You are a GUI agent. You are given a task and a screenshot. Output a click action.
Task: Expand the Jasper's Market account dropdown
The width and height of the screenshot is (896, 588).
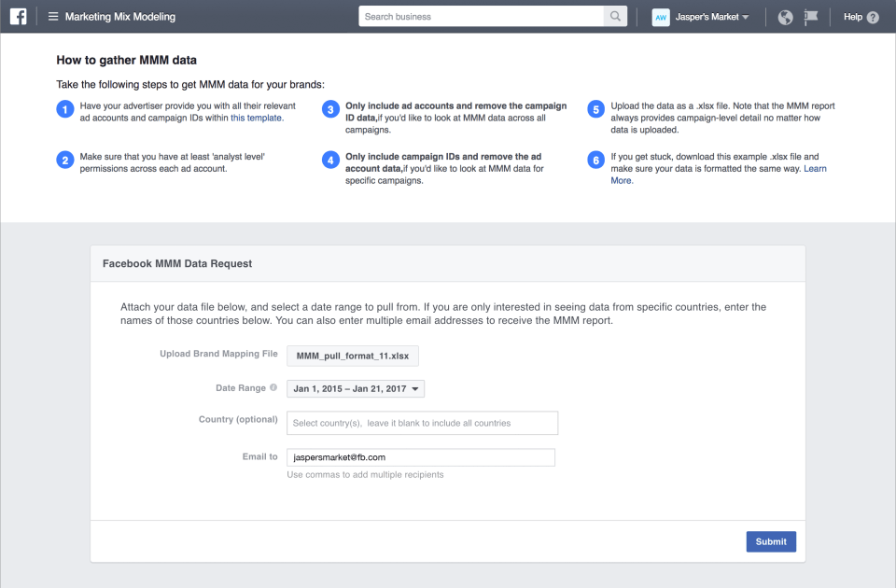coord(714,17)
